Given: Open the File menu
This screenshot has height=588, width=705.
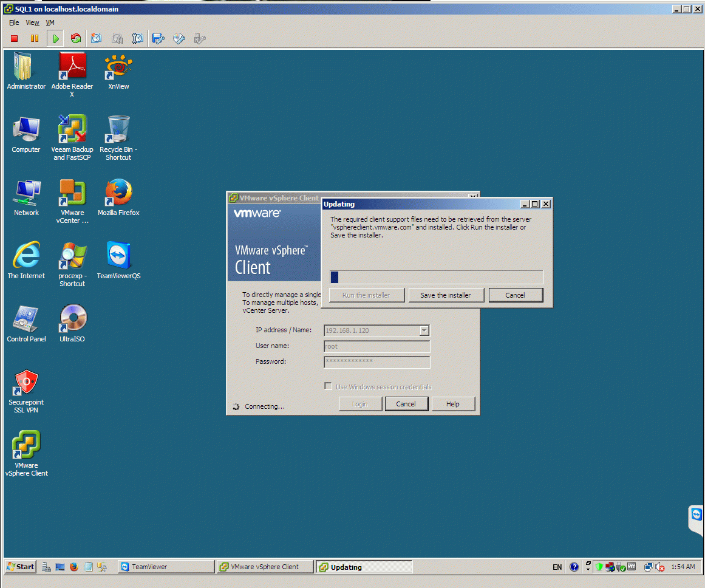Looking at the screenshot, I should (x=14, y=22).
